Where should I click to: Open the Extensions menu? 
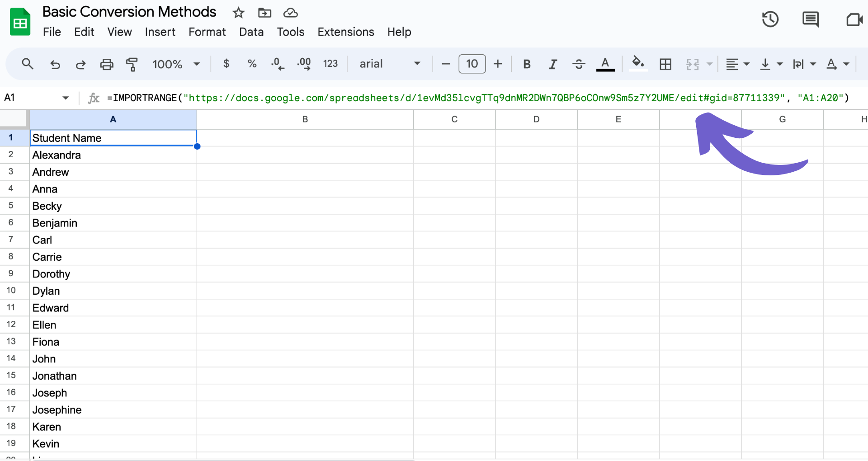[345, 32]
